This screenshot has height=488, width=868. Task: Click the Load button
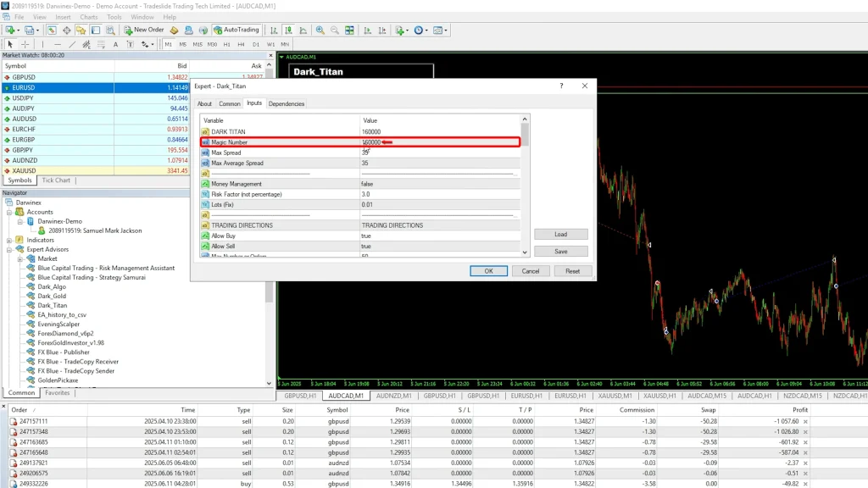pos(560,235)
